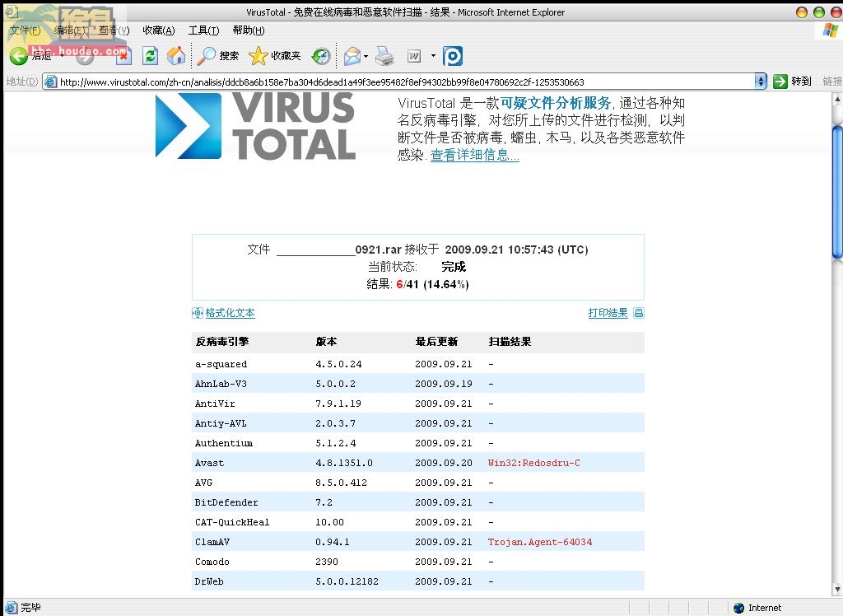This screenshot has height=616, width=843.
Task: Click the CAT-QuickHeal engine name
Action: point(232,522)
